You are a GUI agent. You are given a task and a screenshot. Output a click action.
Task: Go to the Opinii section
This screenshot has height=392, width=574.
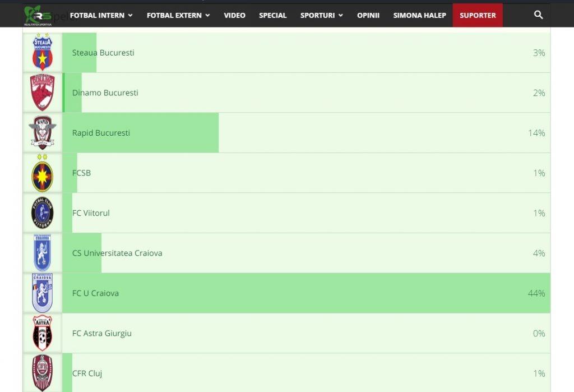pos(368,15)
